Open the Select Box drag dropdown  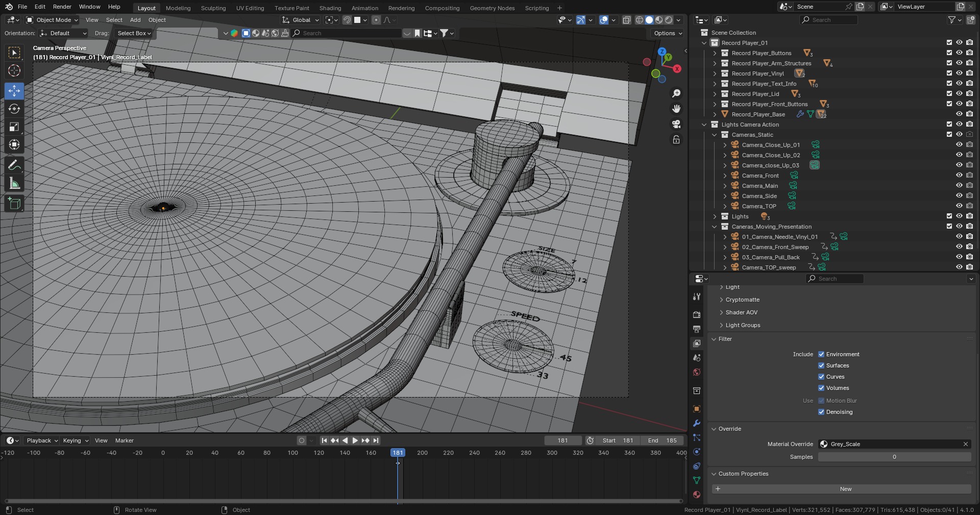[x=134, y=33]
